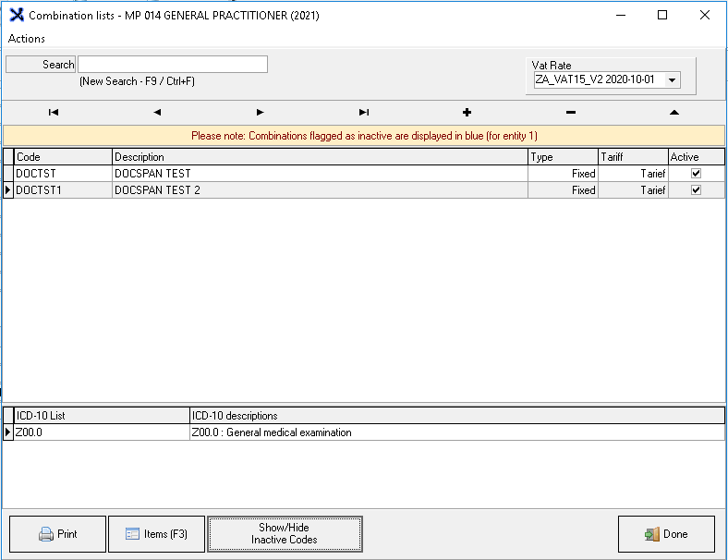Select the DOCSPAN TEST row
The image size is (728, 560).
click(319, 174)
